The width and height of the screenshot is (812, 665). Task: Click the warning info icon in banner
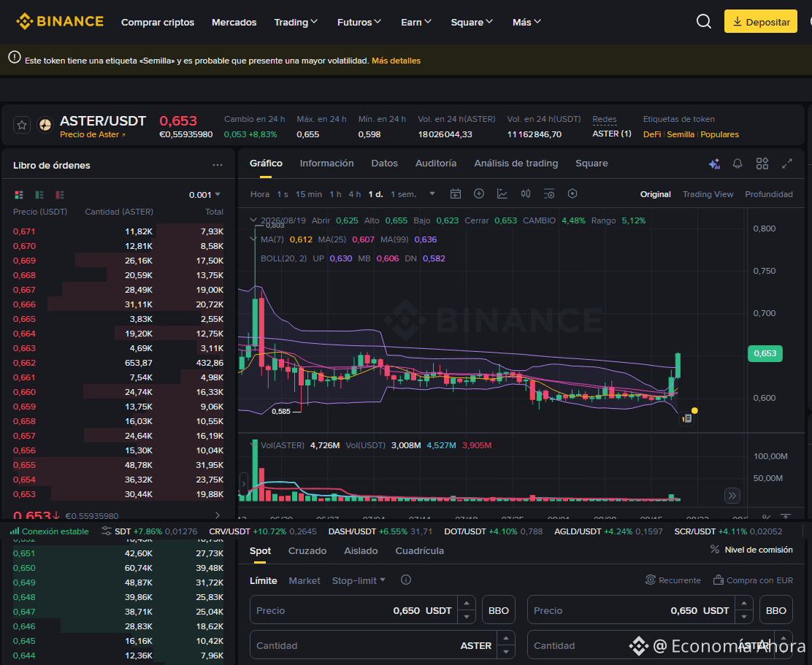pos(15,58)
